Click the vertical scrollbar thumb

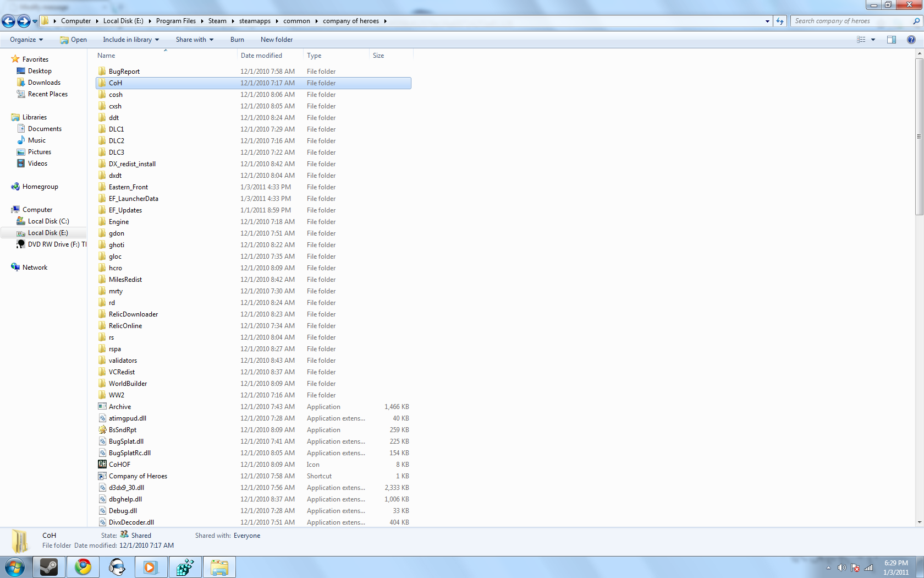coord(919,137)
